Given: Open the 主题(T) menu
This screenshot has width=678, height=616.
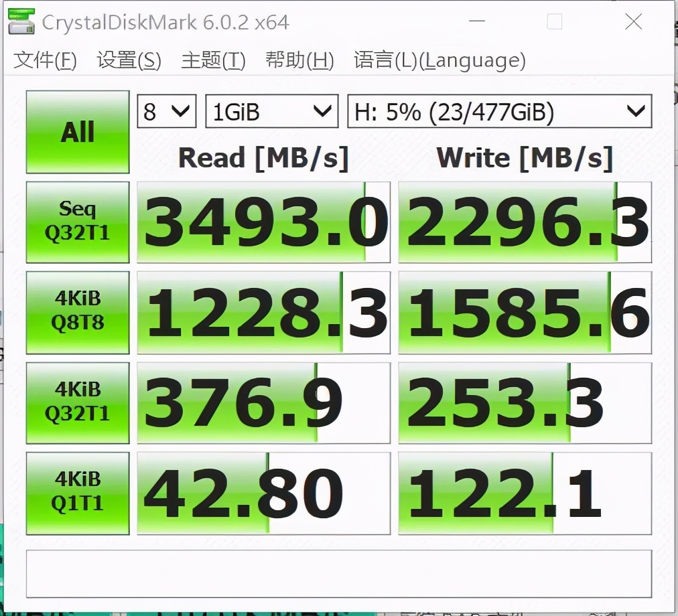Looking at the screenshot, I should click(213, 60).
